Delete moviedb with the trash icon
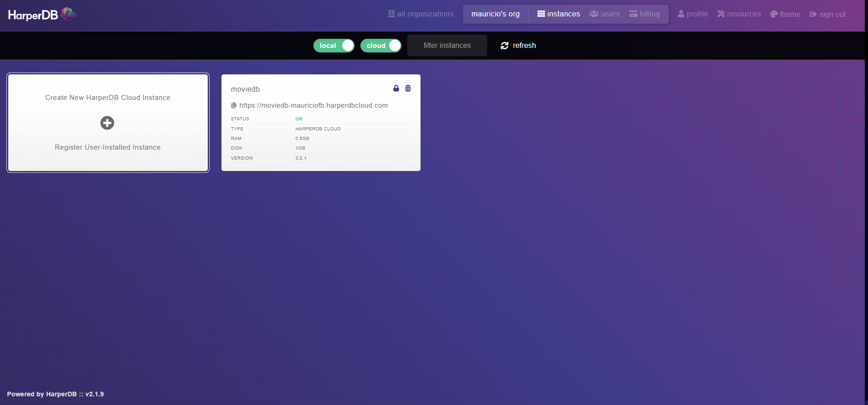This screenshot has width=868, height=405. click(x=408, y=88)
